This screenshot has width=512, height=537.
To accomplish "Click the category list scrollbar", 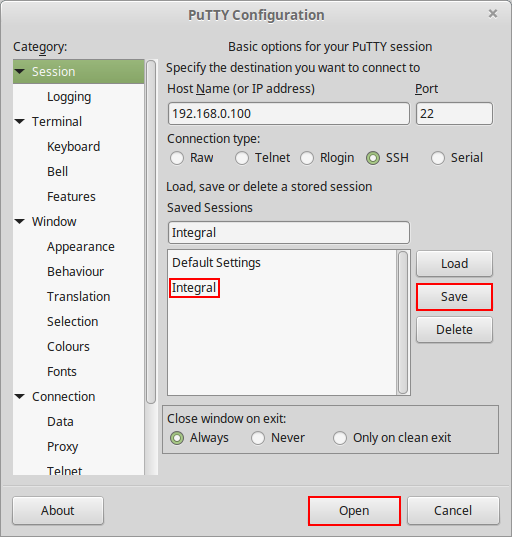I will click(x=151, y=232).
